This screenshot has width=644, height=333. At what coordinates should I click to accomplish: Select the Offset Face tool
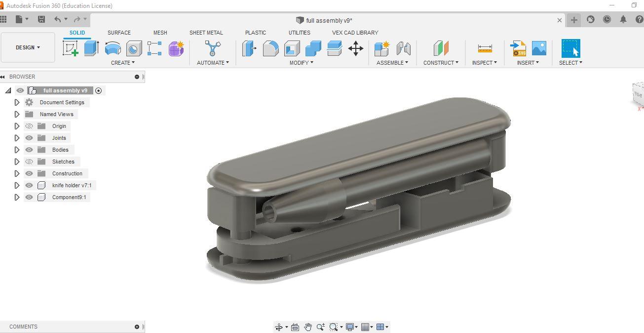click(x=335, y=48)
